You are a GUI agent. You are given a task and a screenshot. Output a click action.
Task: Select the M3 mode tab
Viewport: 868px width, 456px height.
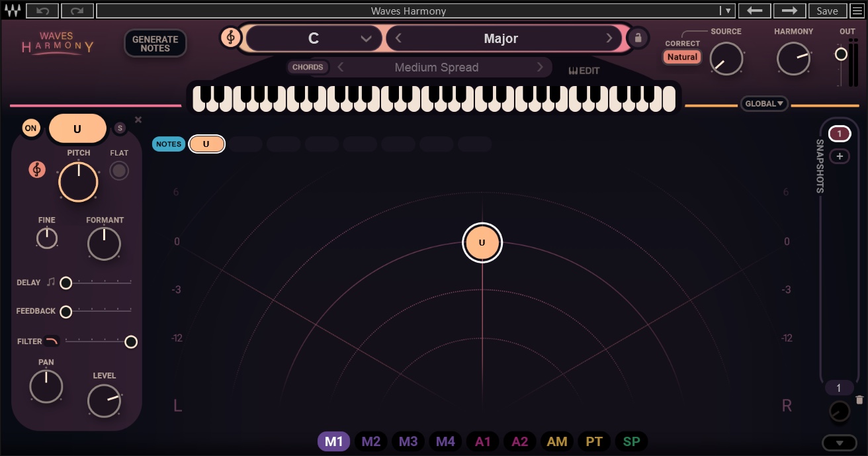click(x=408, y=441)
